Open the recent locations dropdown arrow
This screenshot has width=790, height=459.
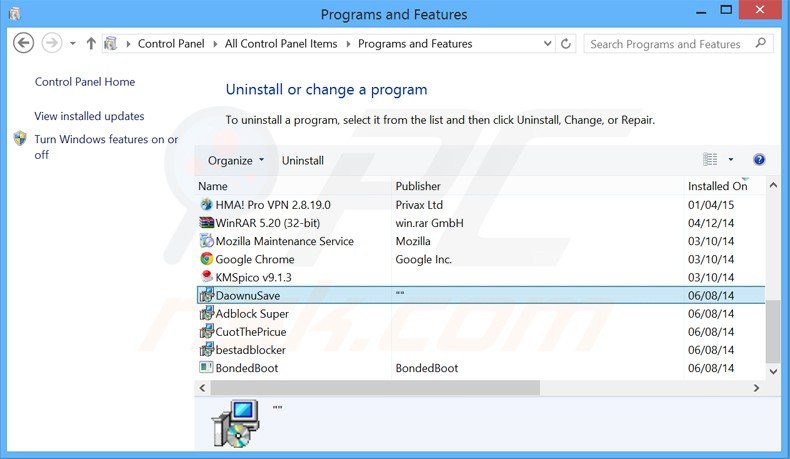pos(73,44)
